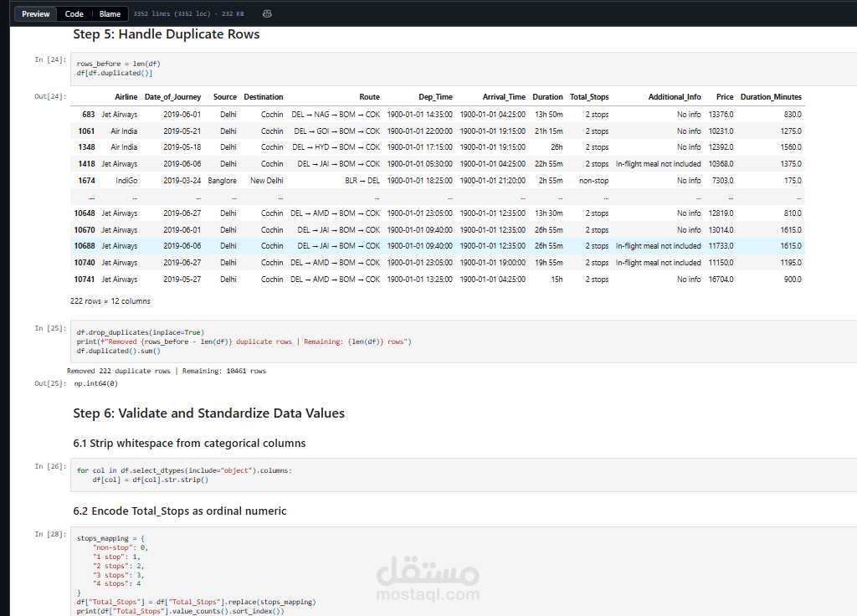Click the 'IndiGo' airline cell
This screenshot has height=616, width=857.
[126, 181]
